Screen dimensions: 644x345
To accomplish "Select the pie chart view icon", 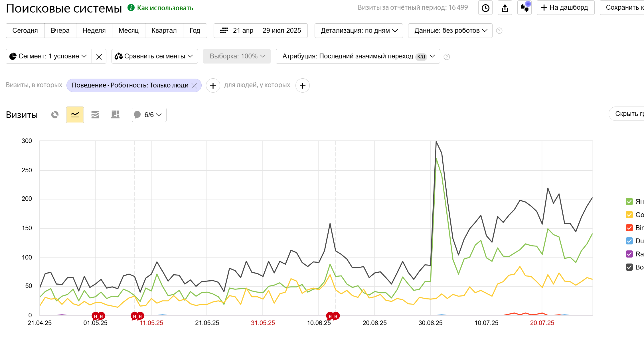I will pos(55,115).
